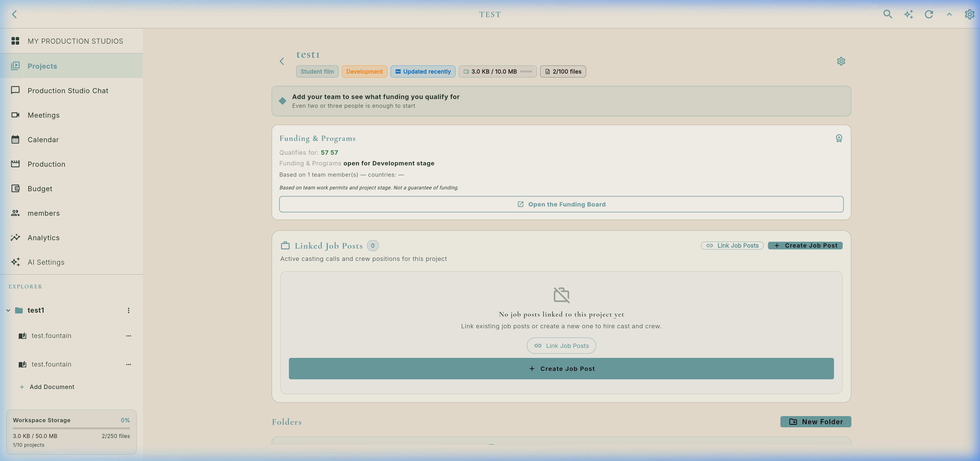Click the refresh icon in top bar
Viewport: 980px width, 461px height.
[x=929, y=14]
